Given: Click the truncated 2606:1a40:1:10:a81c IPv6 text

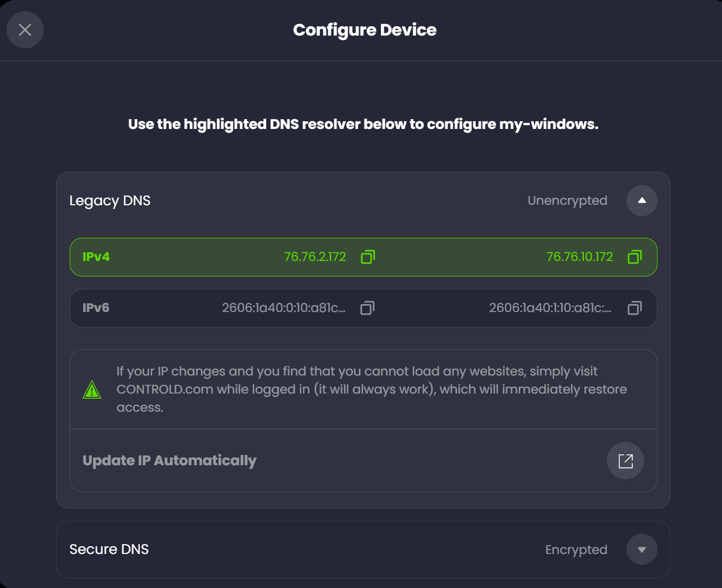Looking at the screenshot, I should pyautogui.click(x=551, y=308).
